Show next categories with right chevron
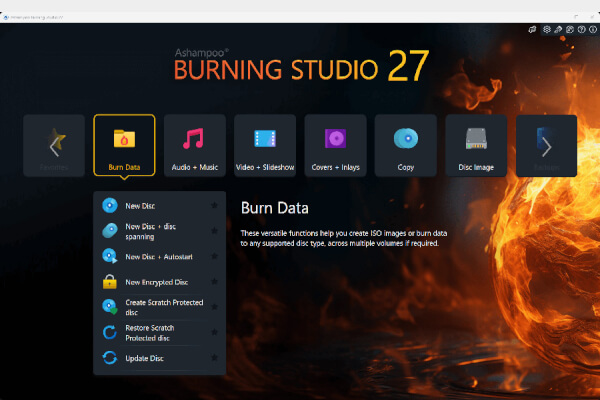 coord(546,145)
